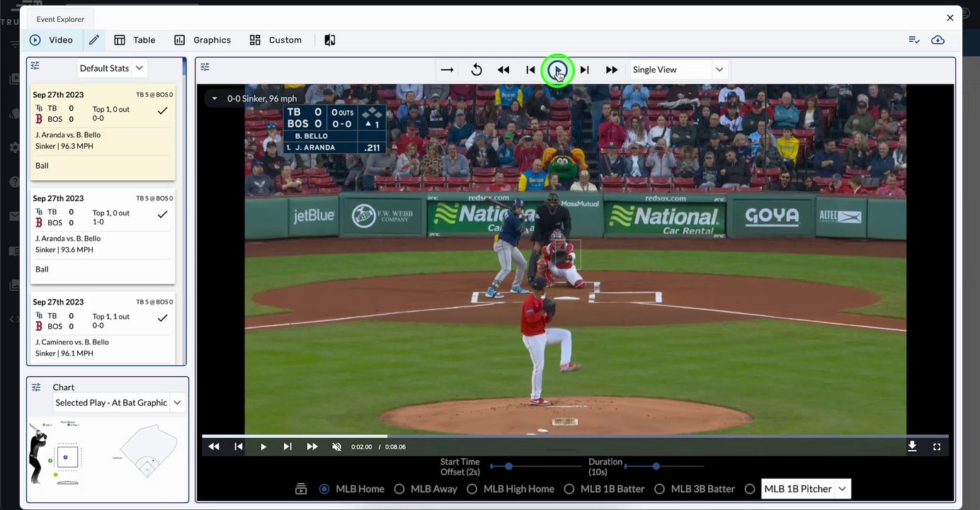Select the Event Explorer title tab
Viewport: 980px width, 510px height.
(x=60, y=19)
